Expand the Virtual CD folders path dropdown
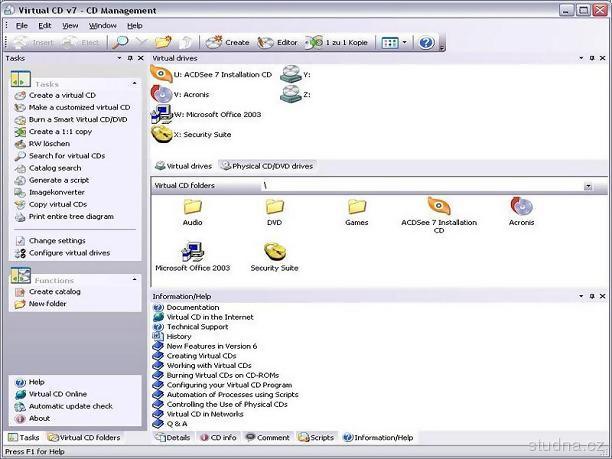Viewport: 612px width, 459px height. 588,186
